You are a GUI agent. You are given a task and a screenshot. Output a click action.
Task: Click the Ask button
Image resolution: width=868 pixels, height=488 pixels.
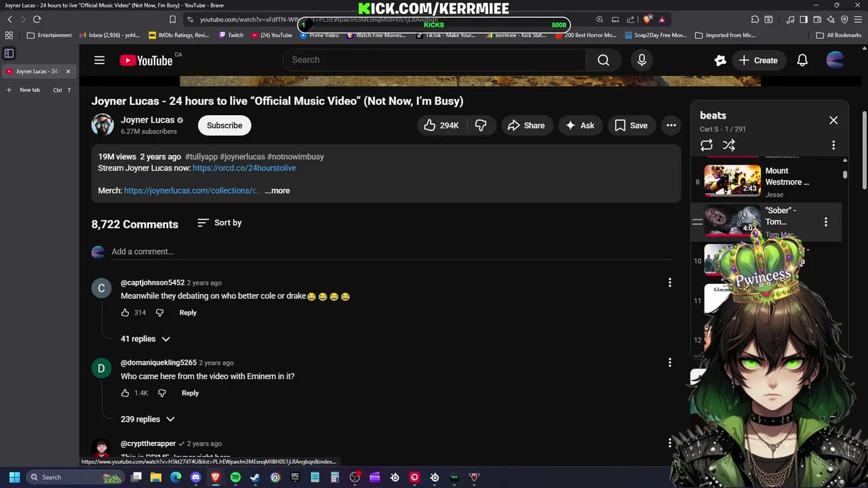pos(580,125)
